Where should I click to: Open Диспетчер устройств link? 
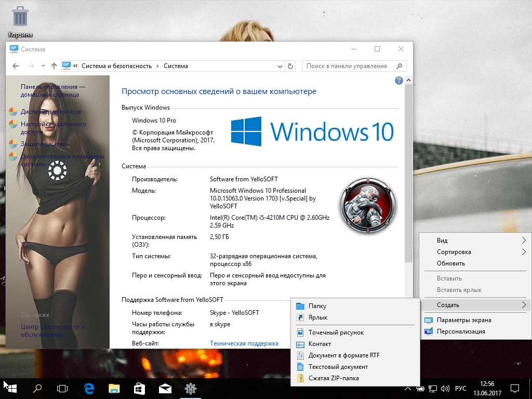(51, 112)
